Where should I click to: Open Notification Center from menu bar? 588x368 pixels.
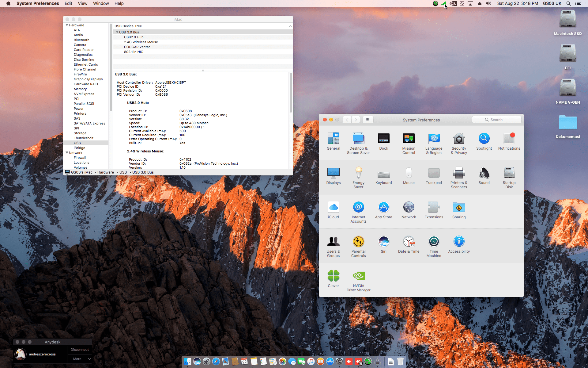point(578,3)
